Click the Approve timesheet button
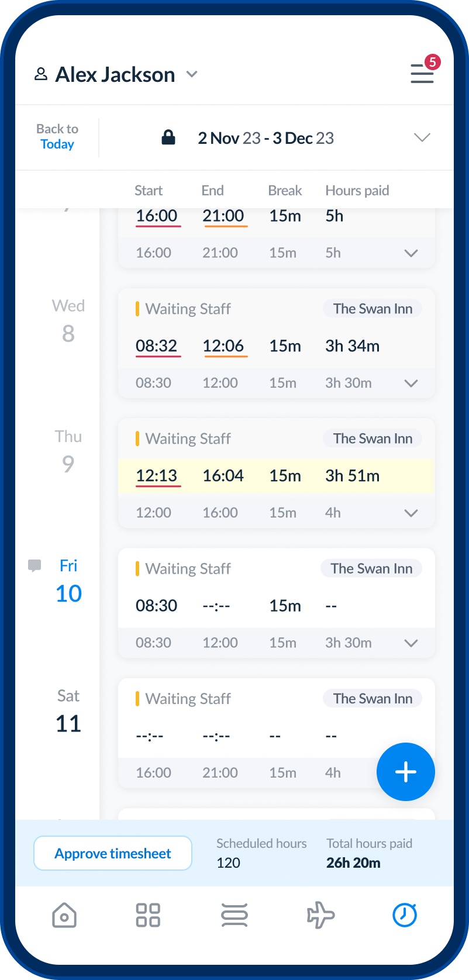The width and height of the screenshot is (469, 980). [113, 853]
